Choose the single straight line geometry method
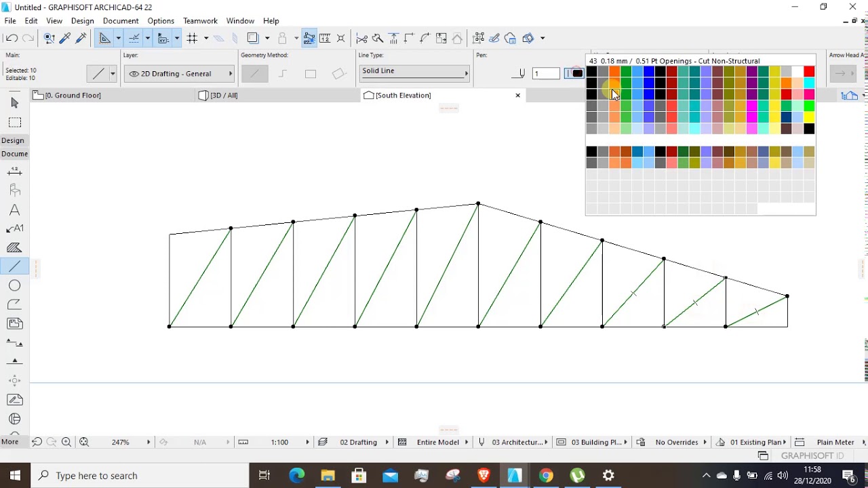This screenshot has width=868, height=488. pyautogui.click(x=255, y=74)
